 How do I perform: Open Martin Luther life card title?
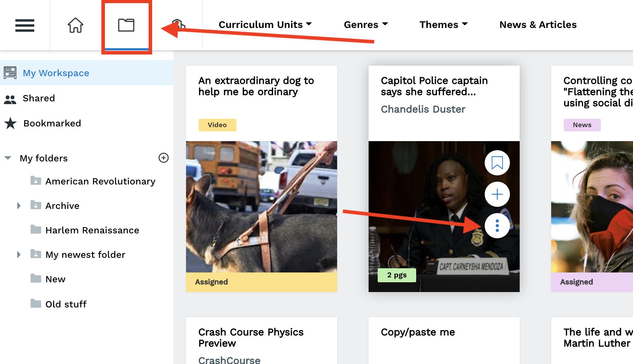[598, 337]
